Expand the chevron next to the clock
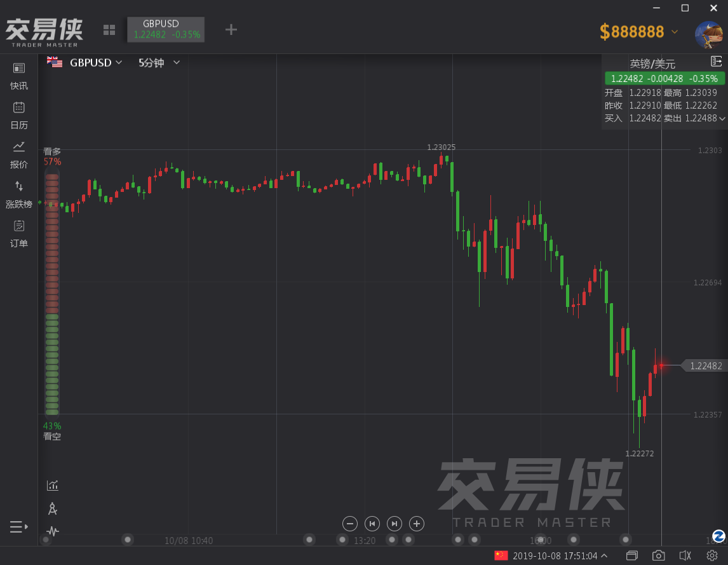 [x=604, y=555]
